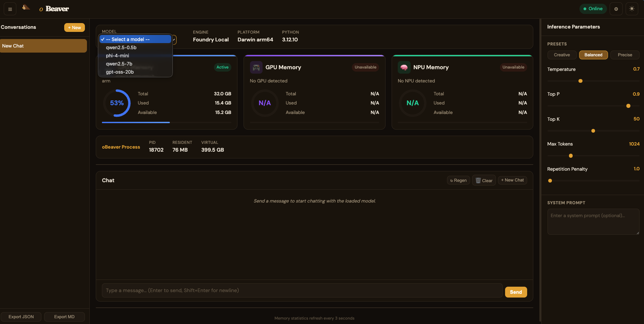
Task: Click the trash icon on Clear button
Action: [479, 180]
